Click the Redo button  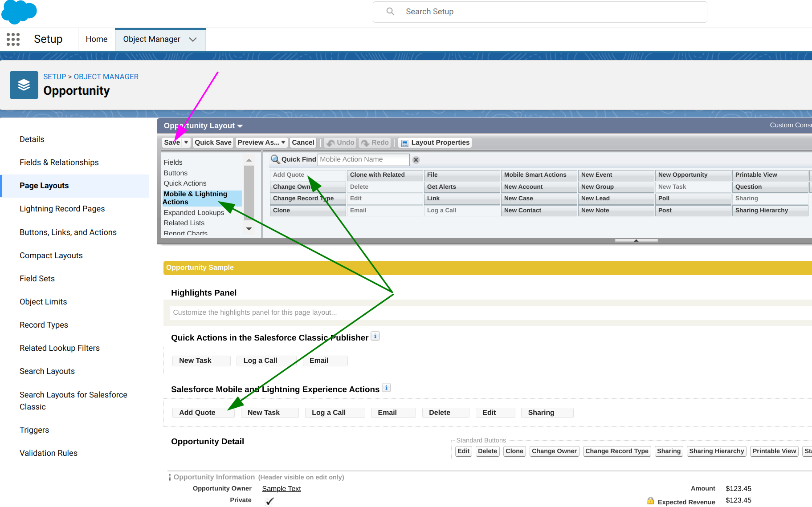click(x=375, y=142)
